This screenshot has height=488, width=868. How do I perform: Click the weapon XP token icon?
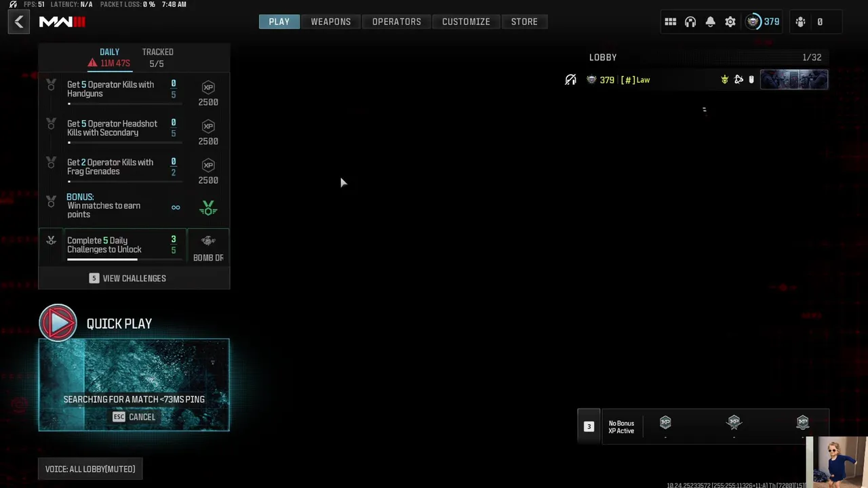734,422
